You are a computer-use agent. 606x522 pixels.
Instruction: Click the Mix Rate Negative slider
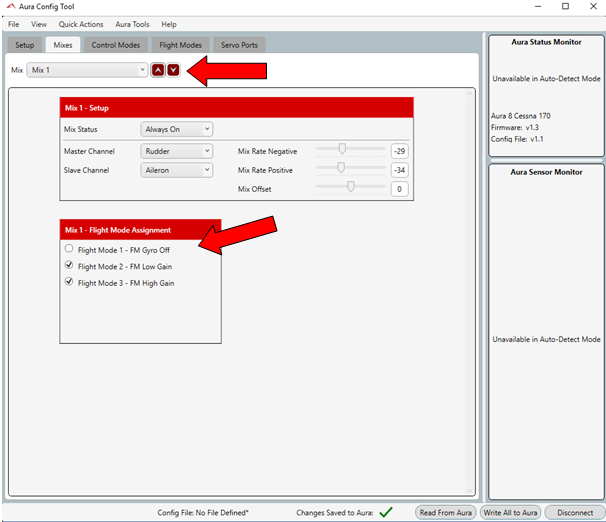click(350, 150)
